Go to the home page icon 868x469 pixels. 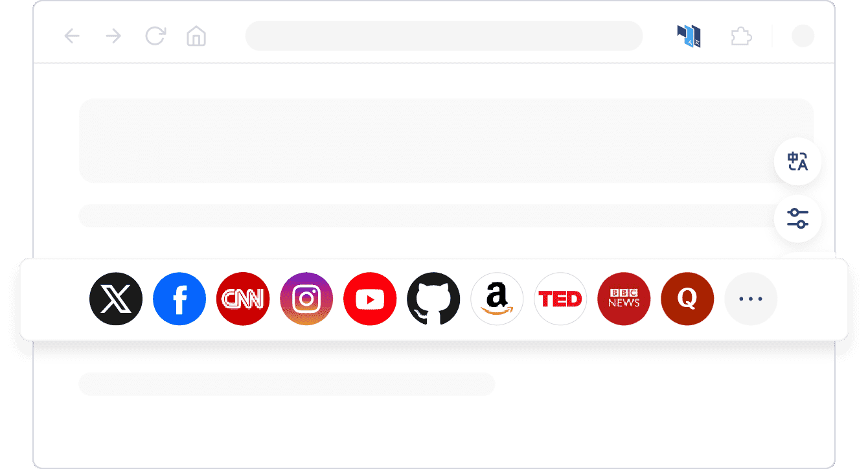pos(196,36)
